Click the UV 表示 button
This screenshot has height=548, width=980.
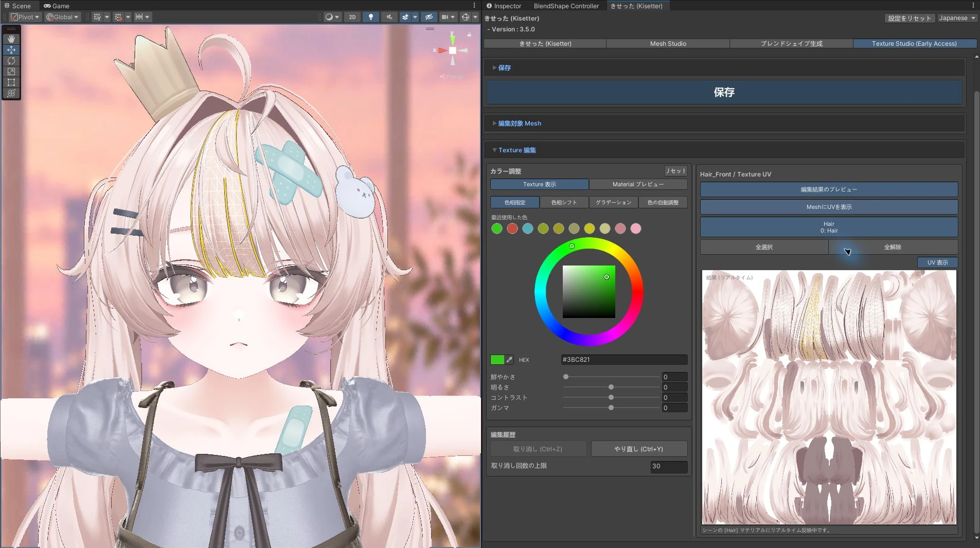click(x=937, y=262)
